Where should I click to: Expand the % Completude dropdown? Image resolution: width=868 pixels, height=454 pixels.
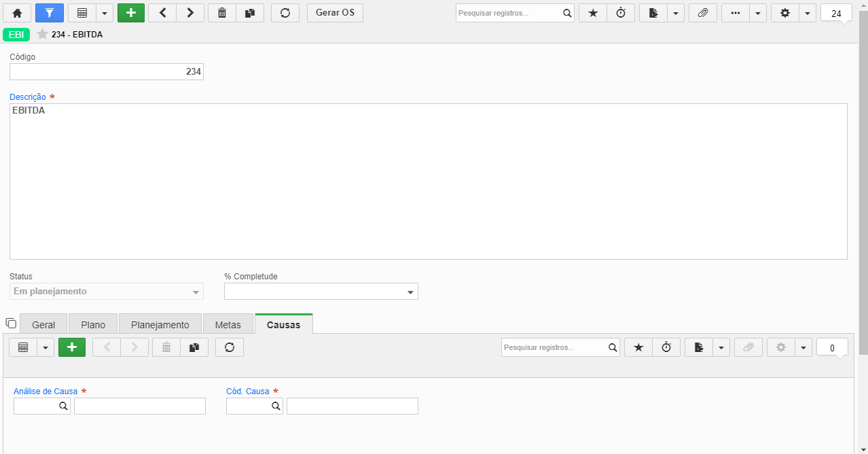click(x=410, y=292)
